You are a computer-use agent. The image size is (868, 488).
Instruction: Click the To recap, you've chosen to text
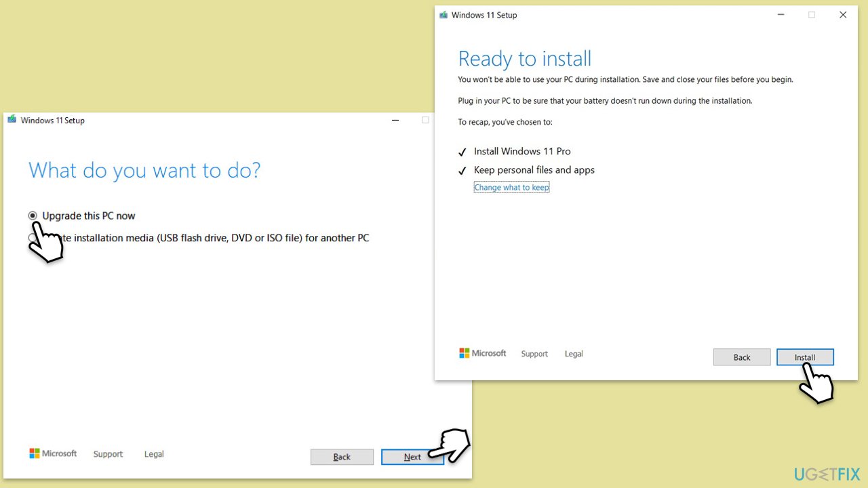click(x=505, y=123)
